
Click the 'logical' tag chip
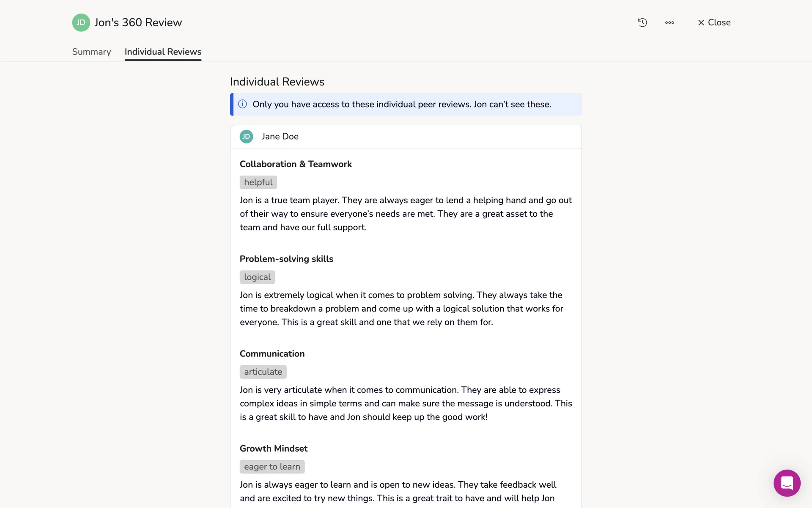coord(257,277)
